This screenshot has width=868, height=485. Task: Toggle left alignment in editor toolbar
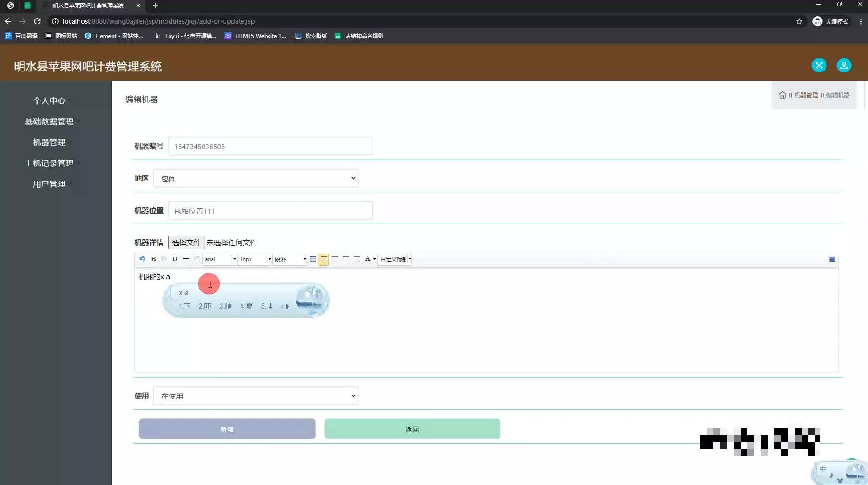(x=324, y=259)
